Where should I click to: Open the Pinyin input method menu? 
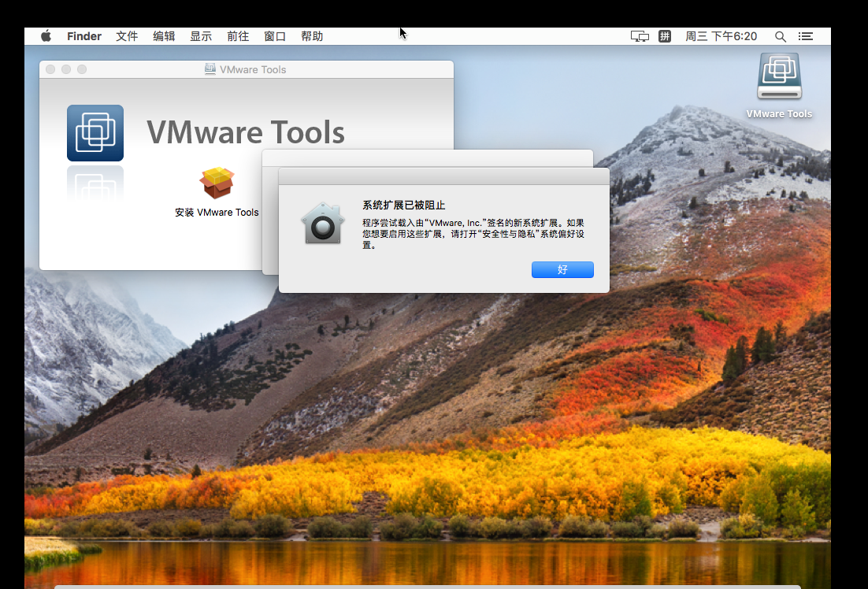pos(665,36)
